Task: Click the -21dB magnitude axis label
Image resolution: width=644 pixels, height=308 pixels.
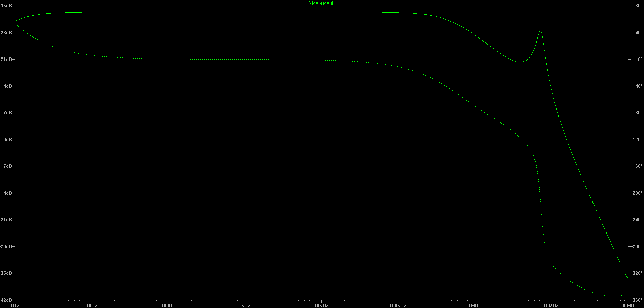Action: tap(6, 220)
